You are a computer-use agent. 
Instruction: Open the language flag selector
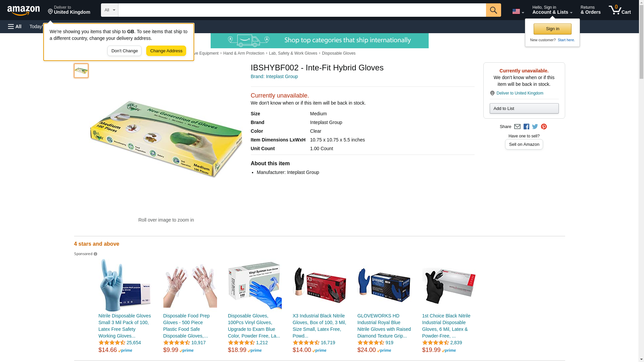pos(518,12)
